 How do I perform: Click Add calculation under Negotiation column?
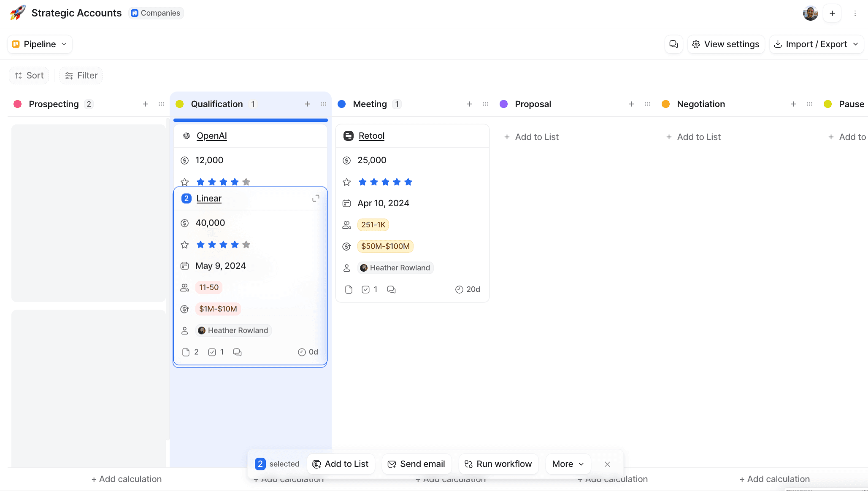775,479
